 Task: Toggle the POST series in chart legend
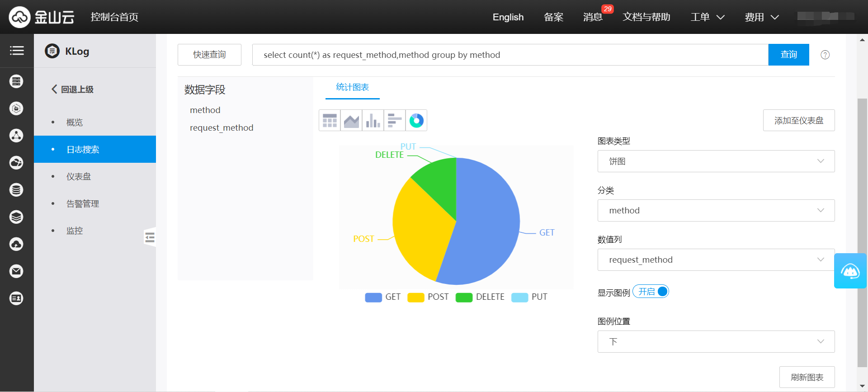point(428,297)
